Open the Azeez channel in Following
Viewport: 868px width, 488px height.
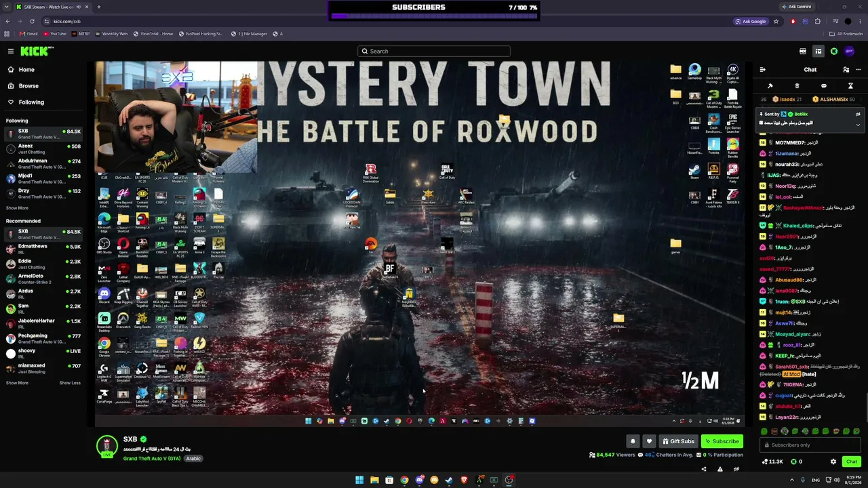point(43,148)
